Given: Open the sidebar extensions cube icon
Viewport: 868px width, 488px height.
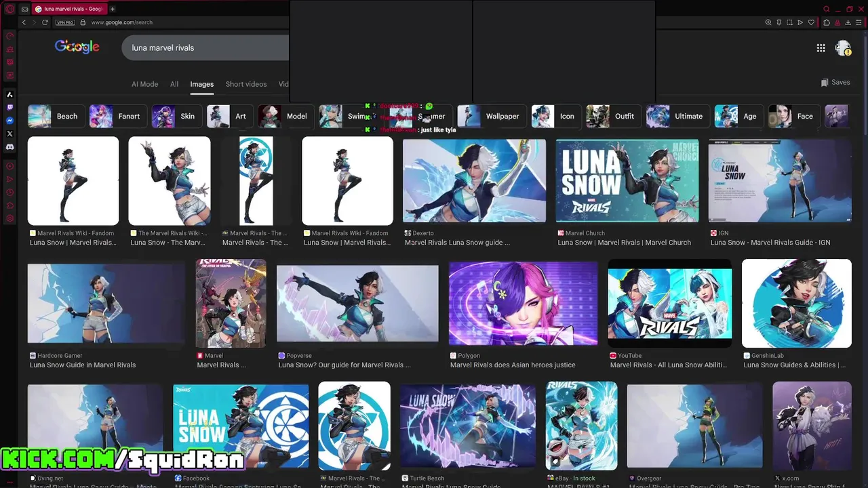Looking at the screenshot, I should pos(9,205).
